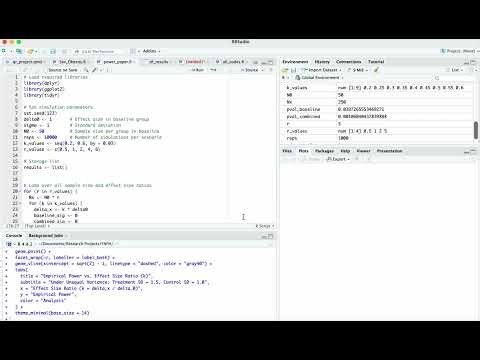This screenshot has width=480, height=360.
Task: Open the R language selector dropdown
Action: (x=285, y=78)
